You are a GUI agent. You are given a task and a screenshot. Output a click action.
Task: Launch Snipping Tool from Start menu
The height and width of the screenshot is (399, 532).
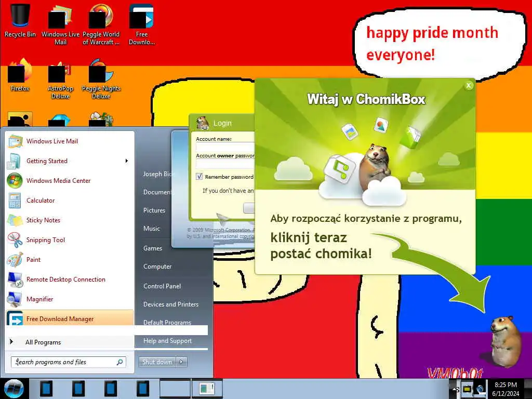70,240
